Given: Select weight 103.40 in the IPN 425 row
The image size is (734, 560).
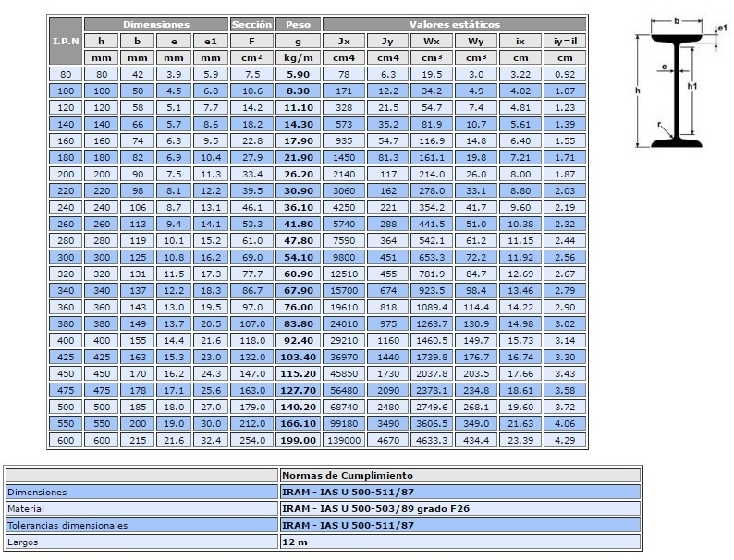Looking at the screenshot, I should 298,357.
